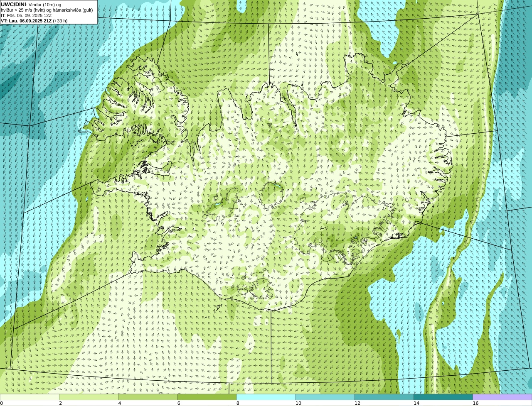
Task: Click the pale yellow 0–2 m/s legend swatch
Action: [30, 397]
